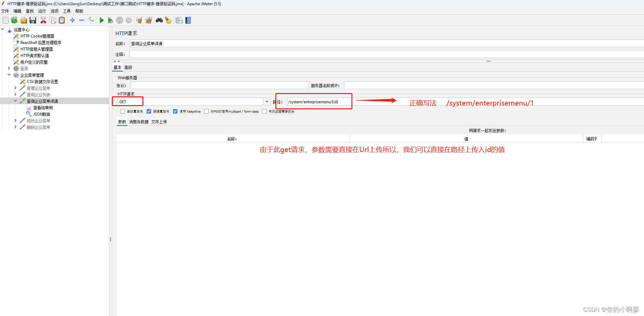Start the test with green play icon
Image resolution: width=644 pixels, height=316 pixels.
(101, 20)
